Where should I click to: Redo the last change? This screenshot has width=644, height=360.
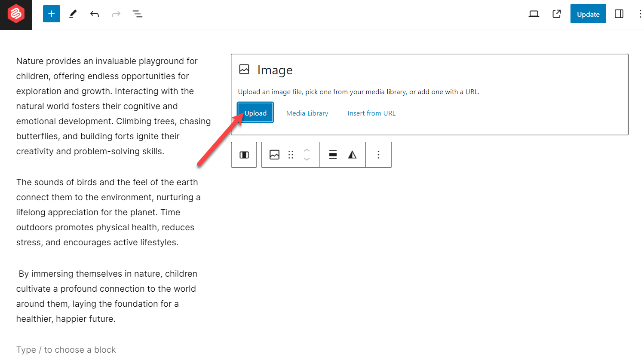(116, 13)
